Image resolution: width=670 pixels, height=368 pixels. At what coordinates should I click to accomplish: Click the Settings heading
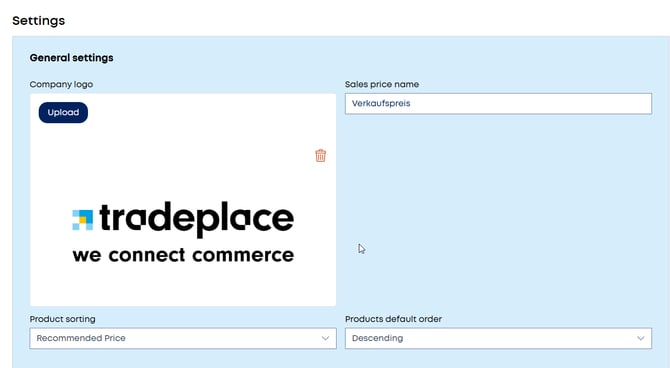tap(38, 21)
